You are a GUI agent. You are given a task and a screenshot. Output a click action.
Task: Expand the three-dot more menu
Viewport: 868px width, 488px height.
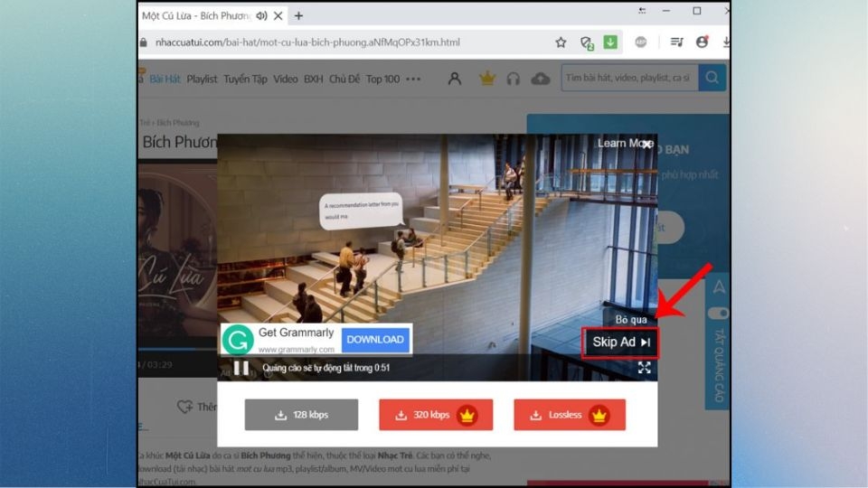pyautogui.click(x=413, y=79)
